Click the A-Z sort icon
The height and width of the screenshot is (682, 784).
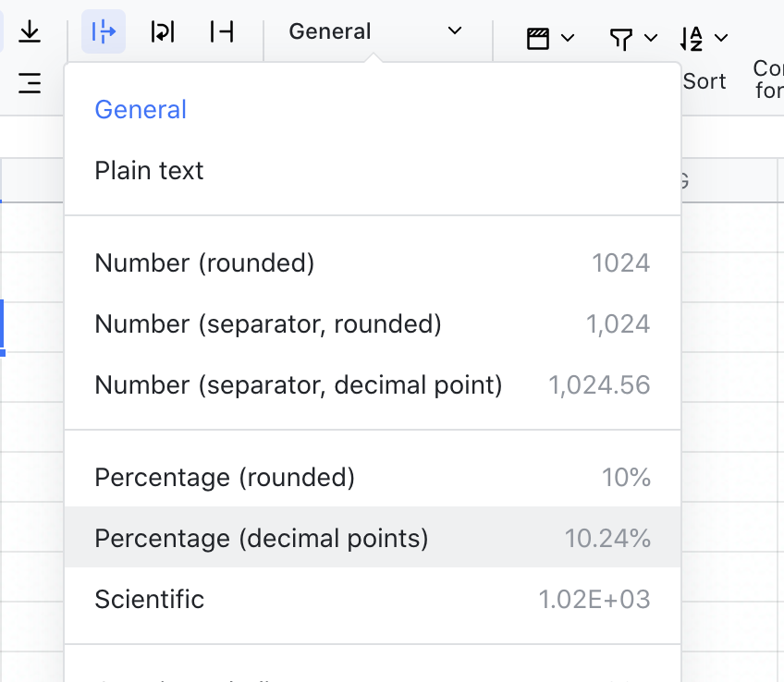pyautogui.click(x=692, y=38)
